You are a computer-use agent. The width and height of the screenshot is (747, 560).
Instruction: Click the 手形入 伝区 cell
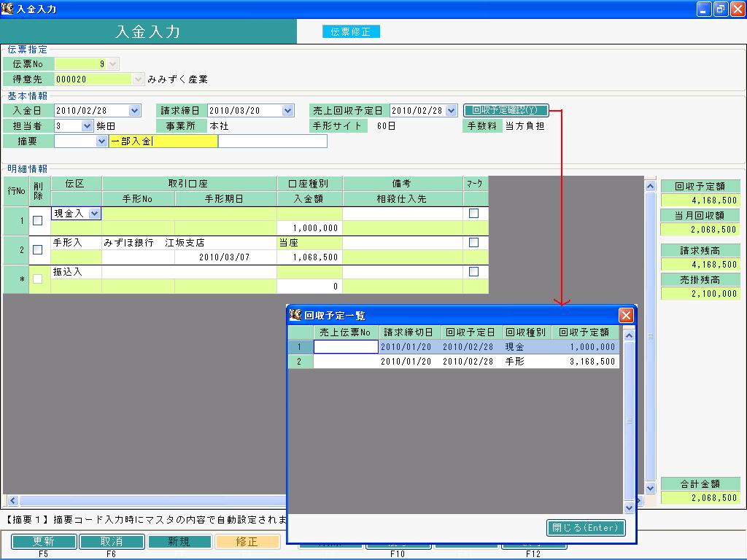tap(76, 243)
